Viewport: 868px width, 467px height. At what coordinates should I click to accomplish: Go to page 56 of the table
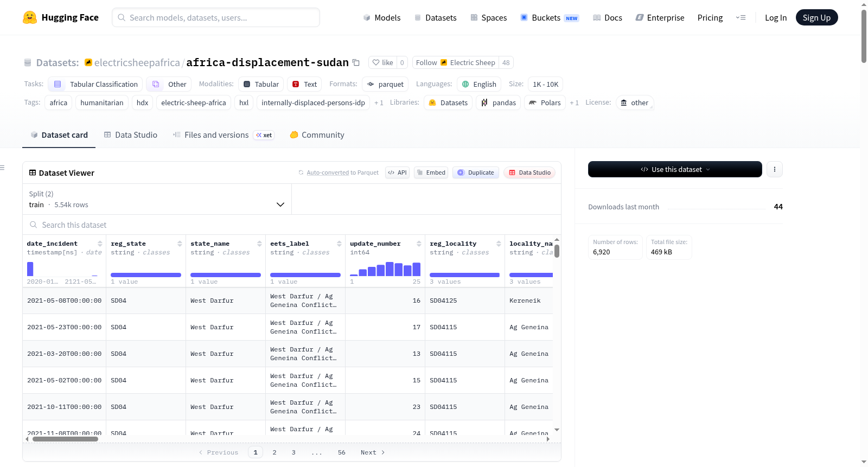pos(342,452)
